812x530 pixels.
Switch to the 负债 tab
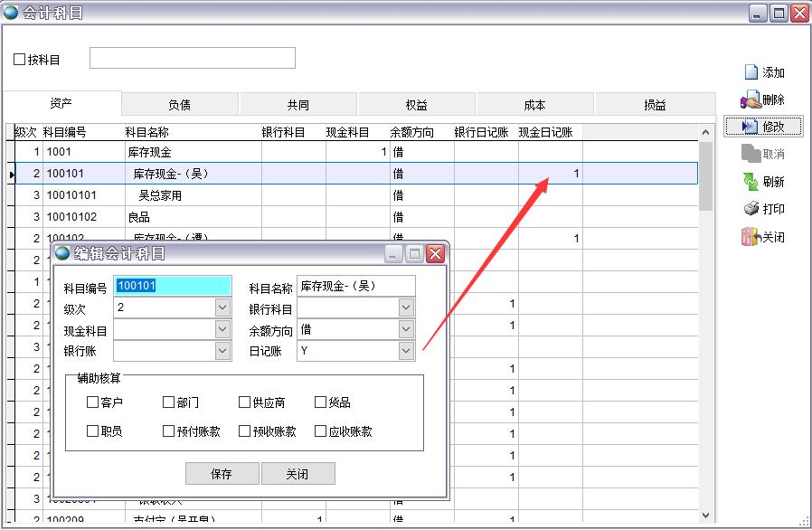click(x=179, y=105)
